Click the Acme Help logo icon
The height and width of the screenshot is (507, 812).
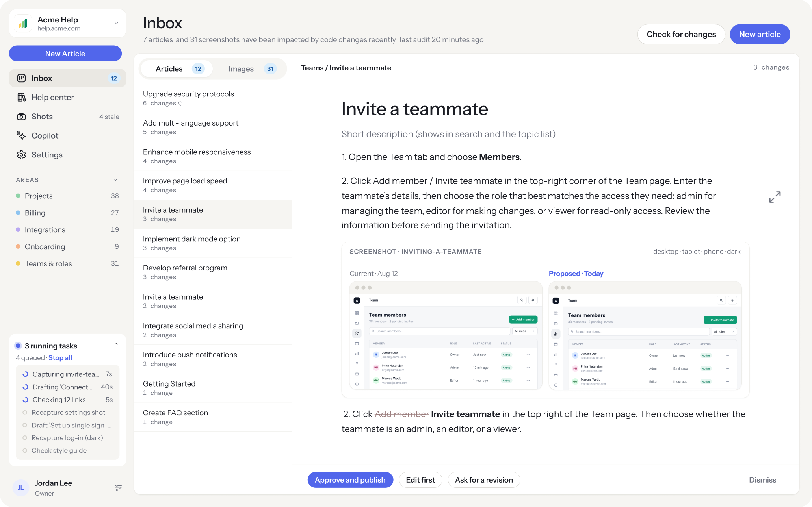coord(23,24)
